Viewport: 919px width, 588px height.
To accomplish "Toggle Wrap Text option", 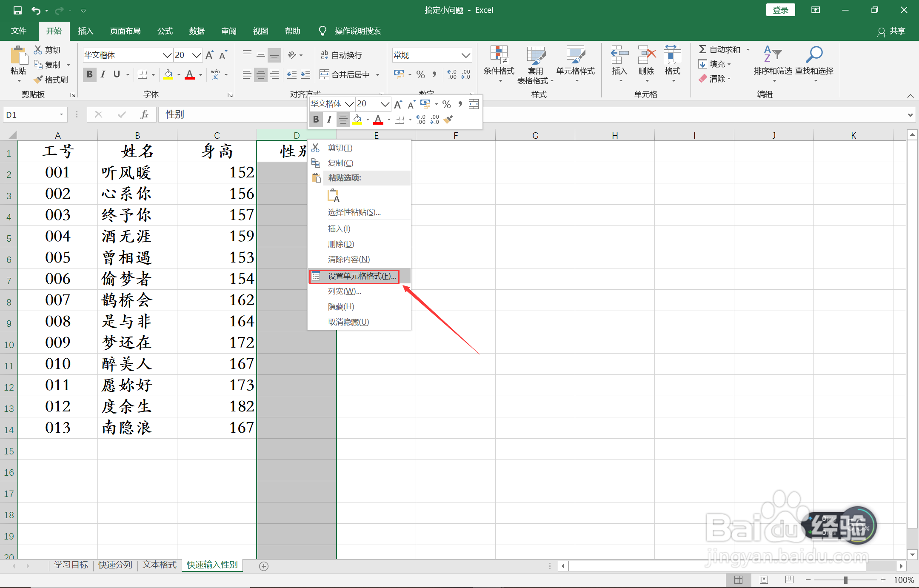I will [341, 55].
